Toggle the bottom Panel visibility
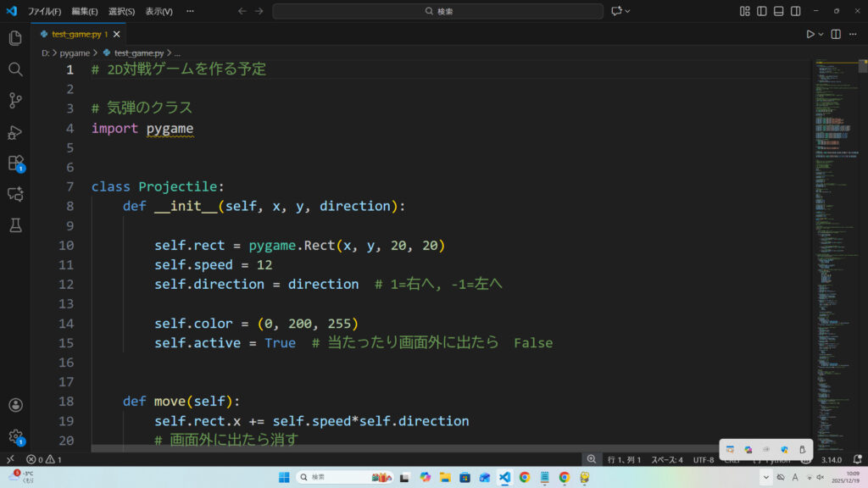The image size is (868, 488). point(779,11)
